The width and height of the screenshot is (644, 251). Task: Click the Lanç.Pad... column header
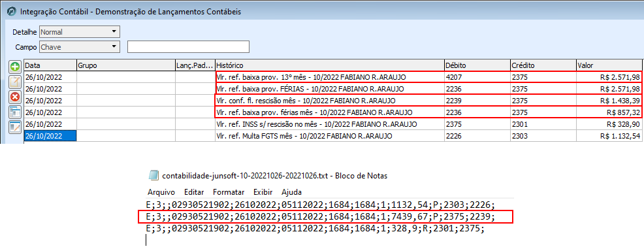(x=195, y=65)
